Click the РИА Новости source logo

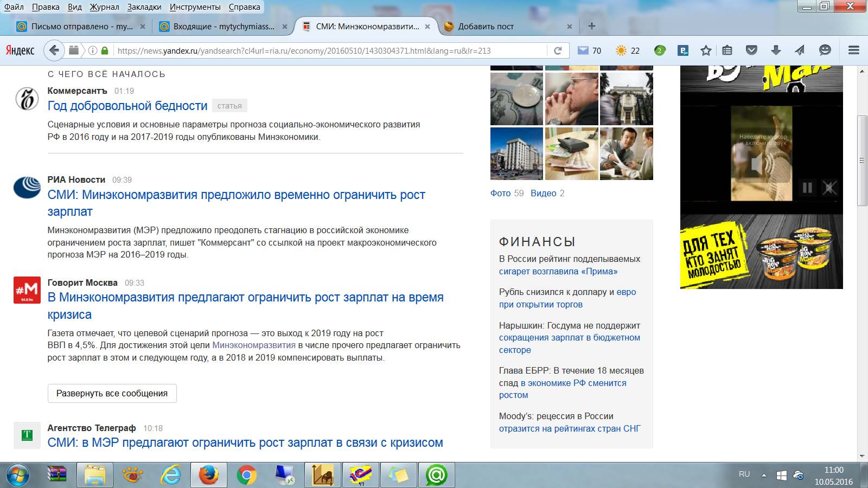coord(27,188)
